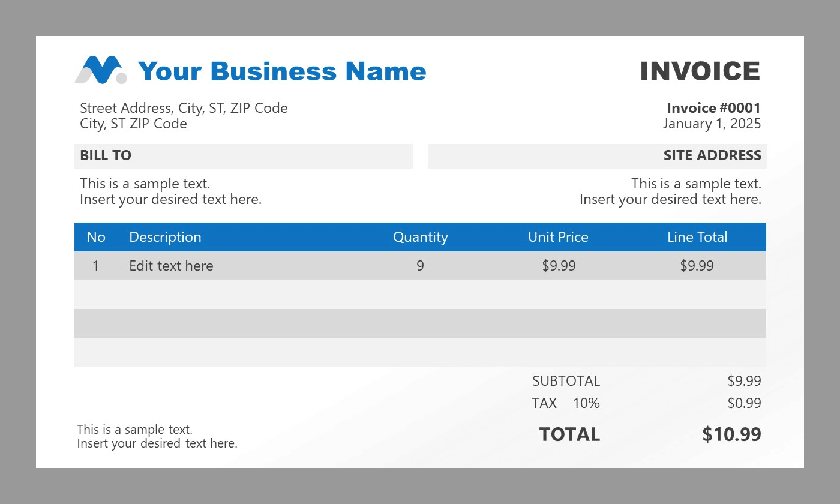
Task: Click the blue business logo icon
Action: (101, 70)
